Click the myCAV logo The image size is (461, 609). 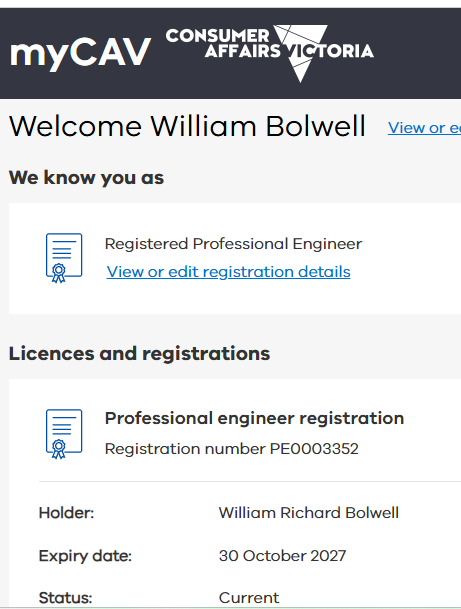coord(80,53)
